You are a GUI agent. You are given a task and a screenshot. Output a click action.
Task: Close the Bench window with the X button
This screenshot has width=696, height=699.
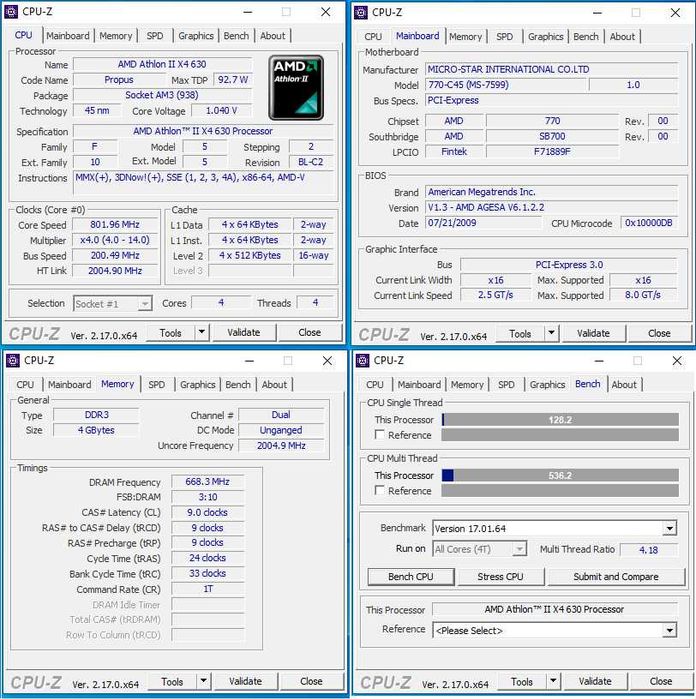coord(676,360)
